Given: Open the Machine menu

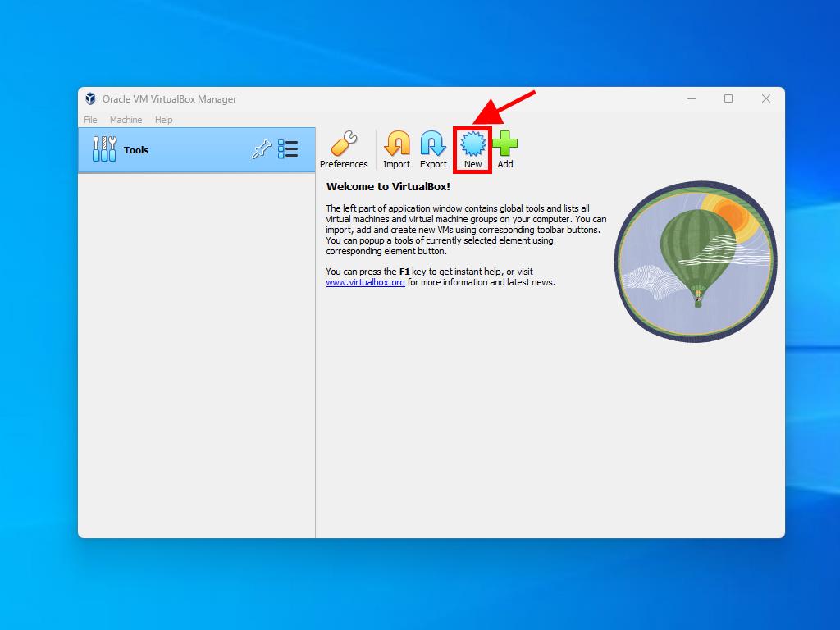Looking at the screenshot, I should coord(126,120).
